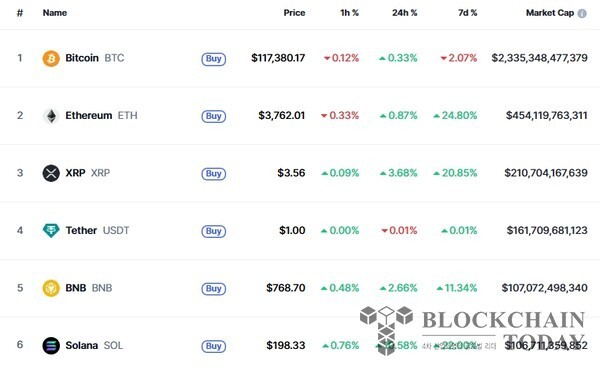Click the Ethereum diamond logo icon

click(51, 116)
